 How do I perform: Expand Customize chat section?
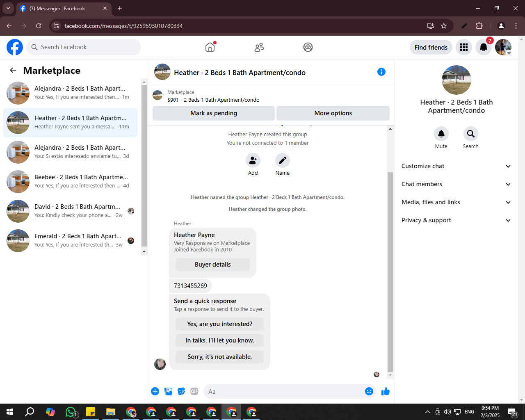pyautogui.click(x=456, y=166)
